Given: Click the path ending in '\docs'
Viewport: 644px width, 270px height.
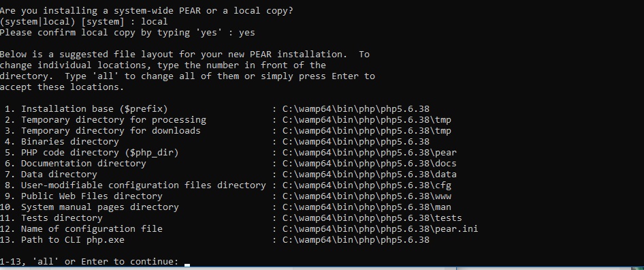Looking at the screenshot, I should (370, 164).
